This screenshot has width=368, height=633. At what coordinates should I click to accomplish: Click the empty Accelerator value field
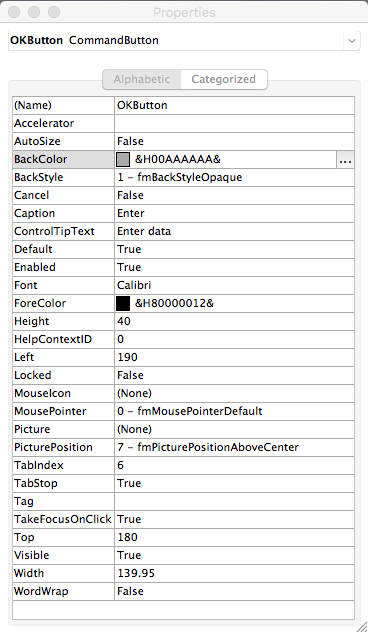pyautogui.click(x=234, y=124)
